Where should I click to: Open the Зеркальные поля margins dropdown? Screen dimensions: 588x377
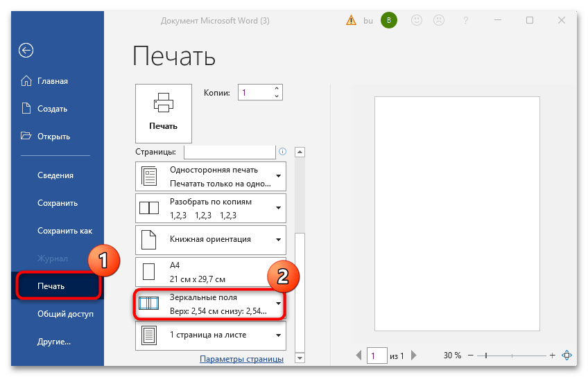[x=210, y=304]
